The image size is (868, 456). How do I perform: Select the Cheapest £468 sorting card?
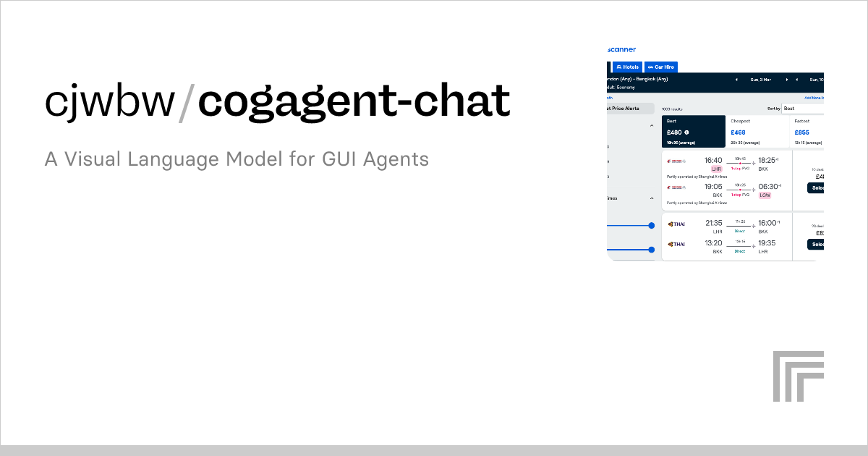click(757, 131)
